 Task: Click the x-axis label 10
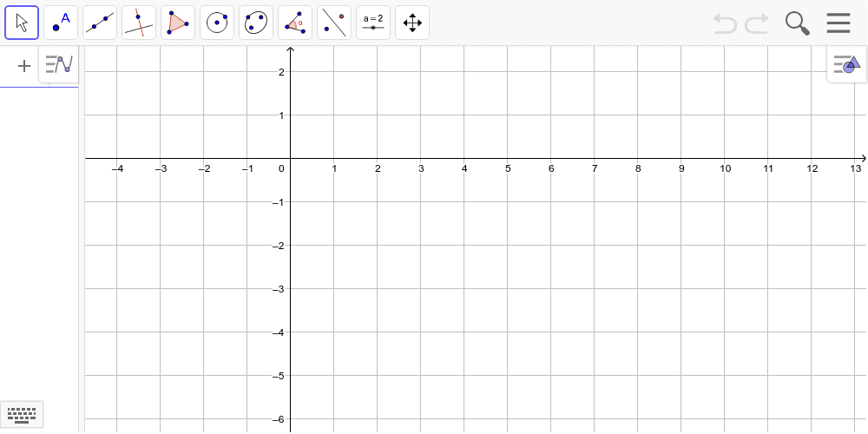tap(725, 168)
